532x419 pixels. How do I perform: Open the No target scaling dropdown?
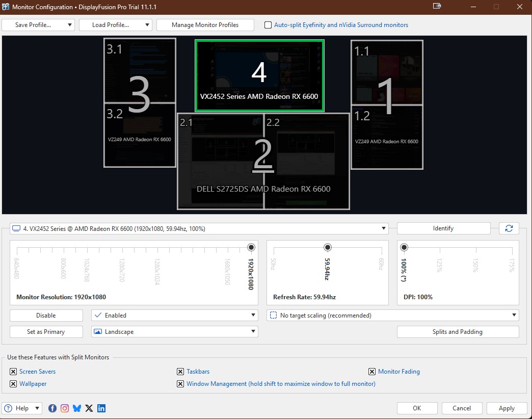coord(392,316)
